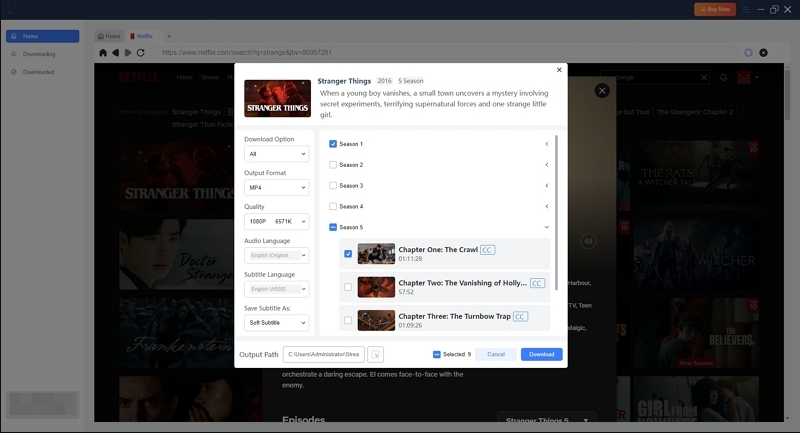Image resolution: width=800 pixels, height=433 pixels.
Task: Open Subtitle Language dropdown
Action: pyautogui.click(x=277, y=289)
